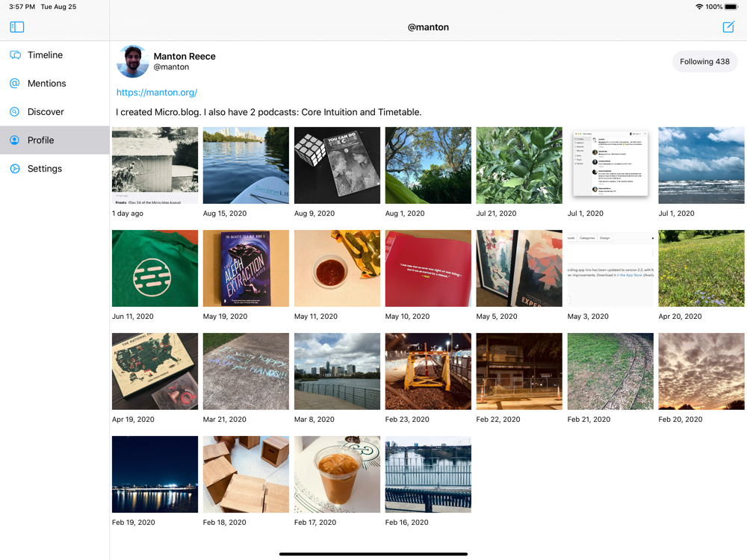Screen dimensions: 747x560
Task: Click the @manton title in the header
Action: point(428,27)
